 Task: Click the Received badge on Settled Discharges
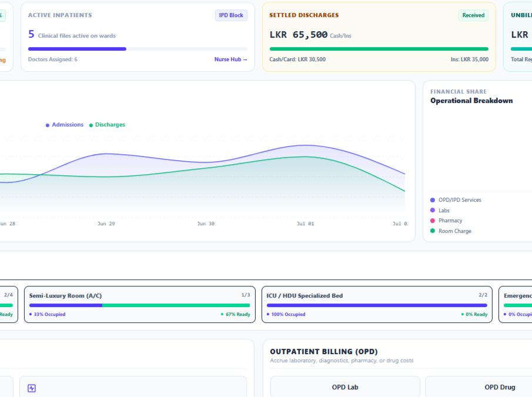(473, 15)
